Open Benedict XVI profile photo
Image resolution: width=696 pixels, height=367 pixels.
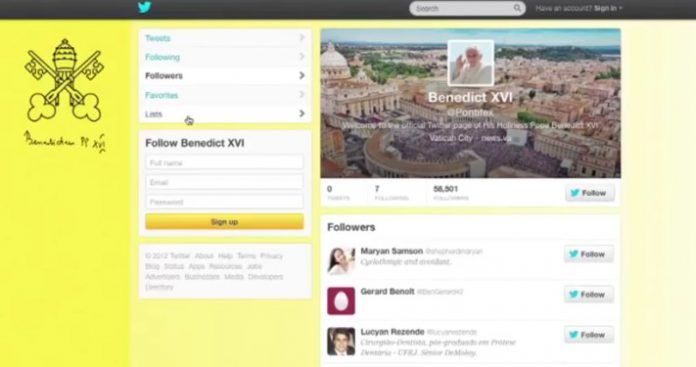pyautogui.click(x=471, y=63)
